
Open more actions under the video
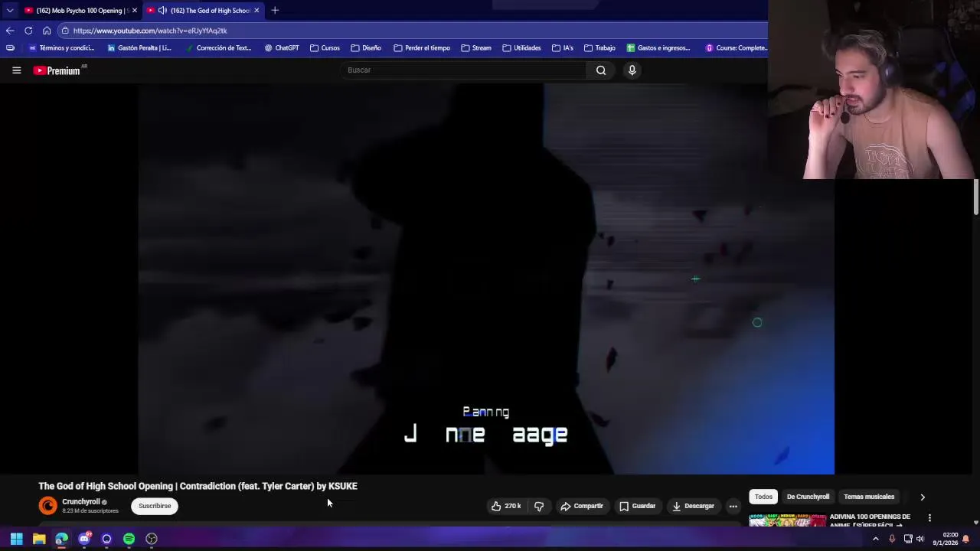click(x=733, y=506)
